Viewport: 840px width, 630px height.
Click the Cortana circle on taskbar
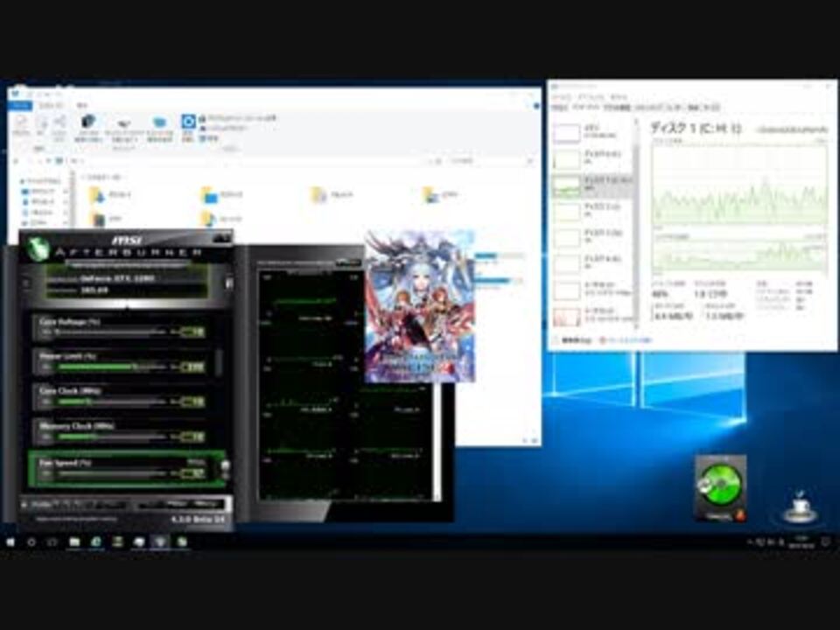tap(31, 542)
